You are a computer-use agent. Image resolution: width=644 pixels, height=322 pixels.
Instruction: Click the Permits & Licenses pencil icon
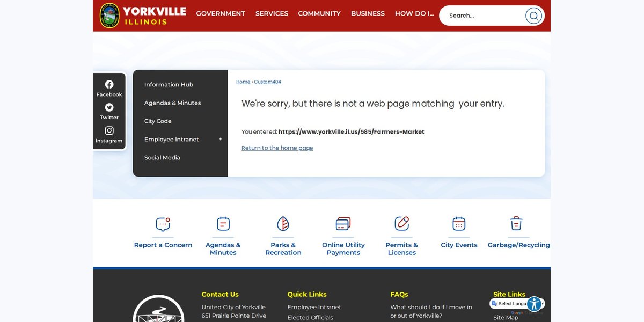click(x=402, y=224)
